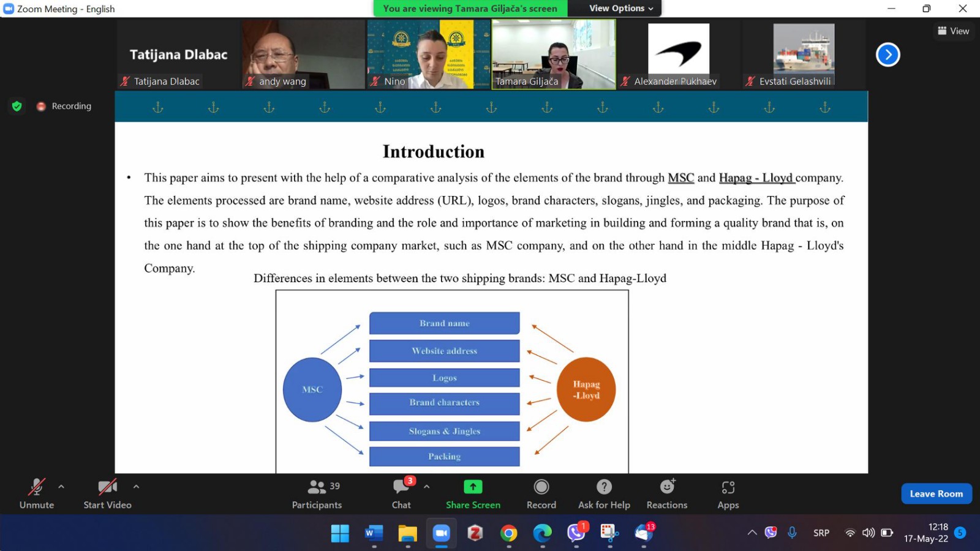Click the Zoom taskbar icon
Viewport: 980px width, 551px height.
click(x=441, y=533)
